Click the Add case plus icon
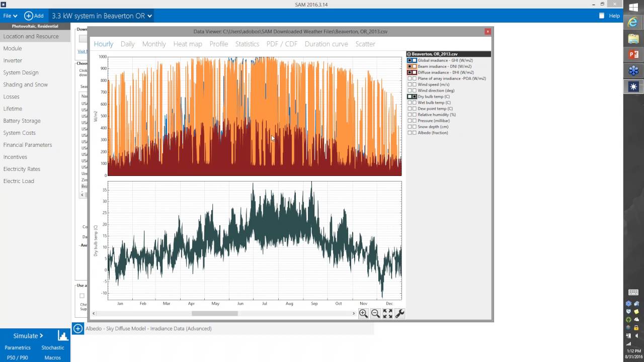644x362 pixels. pos(29,16)
